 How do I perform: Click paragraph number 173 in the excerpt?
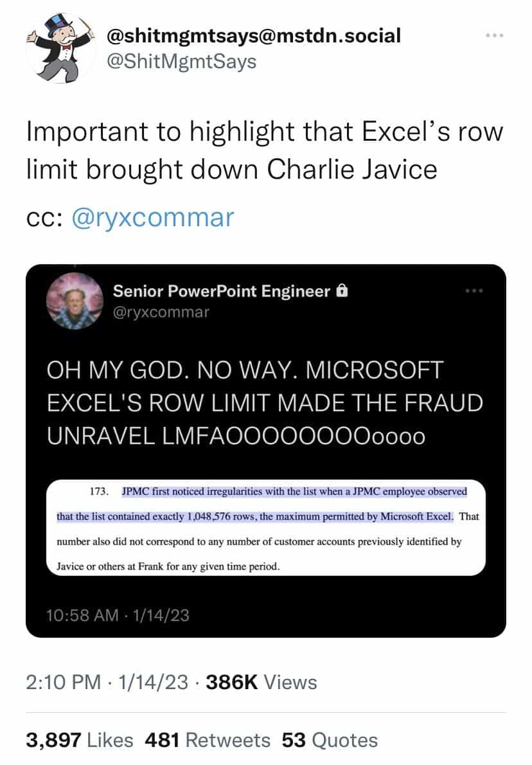click(98, 492)
